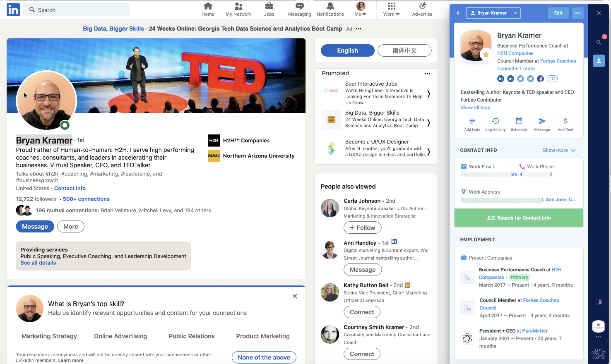Open the Facebook social icon in sidebar
This screenshot has width=611, height=364.
pos(541,79)
